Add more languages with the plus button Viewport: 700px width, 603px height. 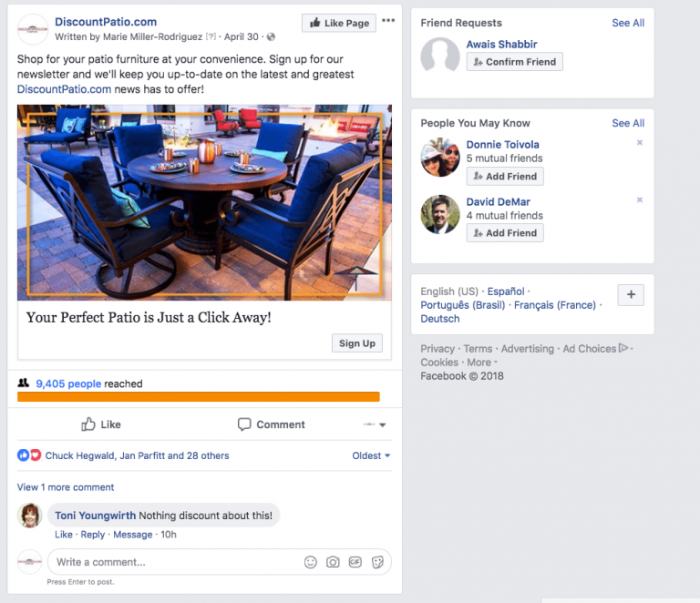point(631,295)
